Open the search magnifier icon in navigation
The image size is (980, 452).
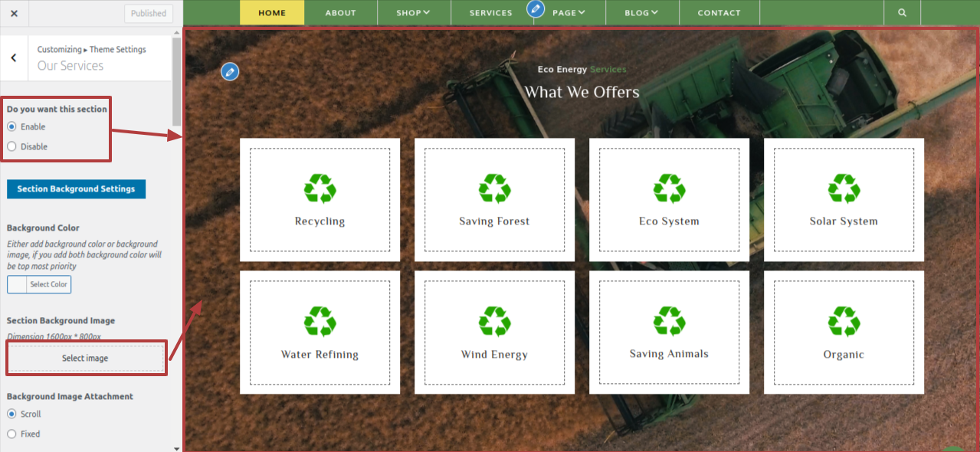coord(902,13)
